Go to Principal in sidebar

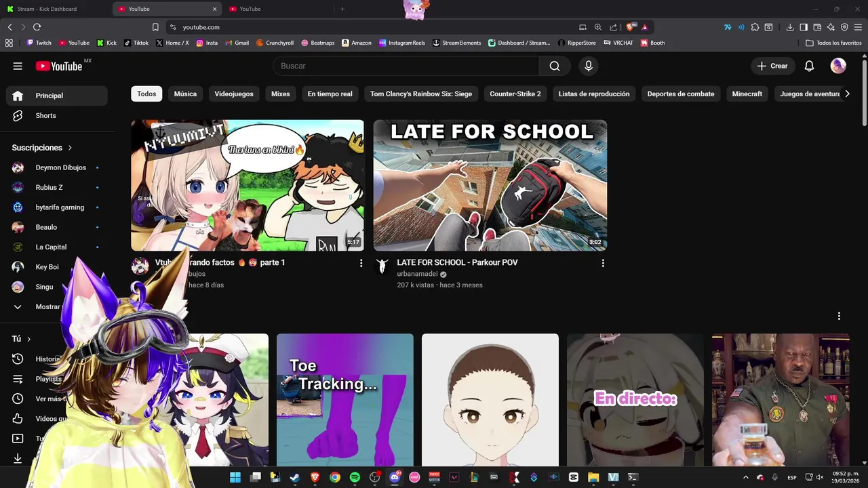click(57, 96)
